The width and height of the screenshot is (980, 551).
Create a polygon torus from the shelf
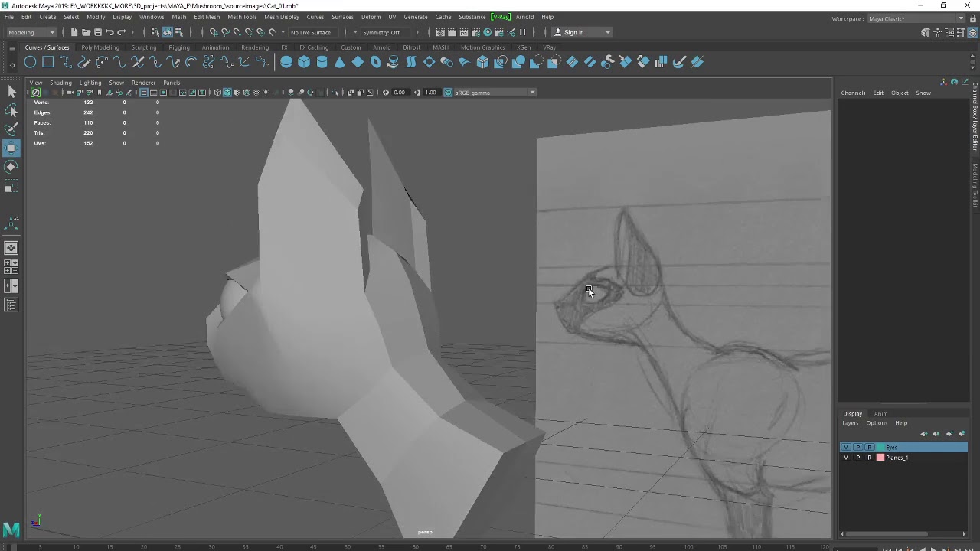click(375, 62)
